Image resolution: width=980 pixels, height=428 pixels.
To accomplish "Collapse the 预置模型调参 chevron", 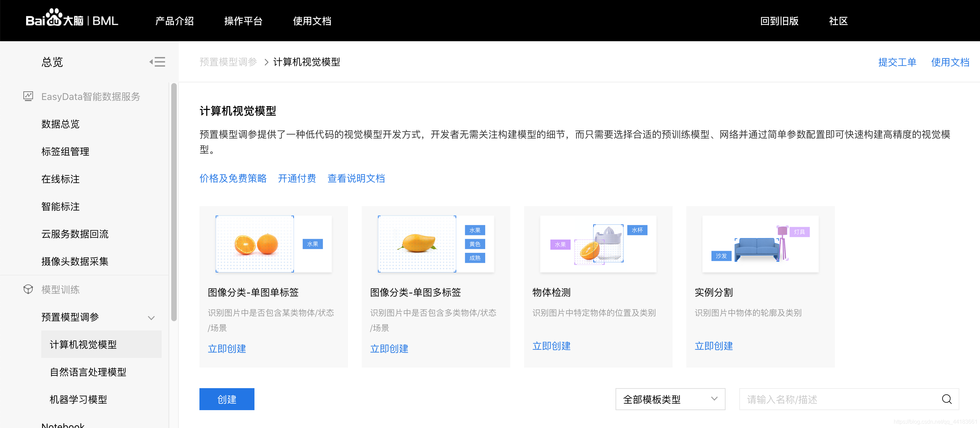I will tap(151, 318).
